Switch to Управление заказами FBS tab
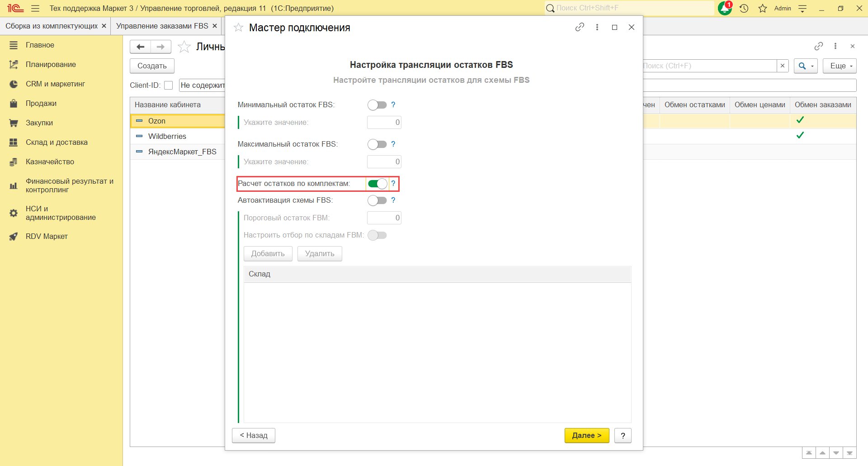The width and height of the screenshot is (868, 466). tap(162, 26)
